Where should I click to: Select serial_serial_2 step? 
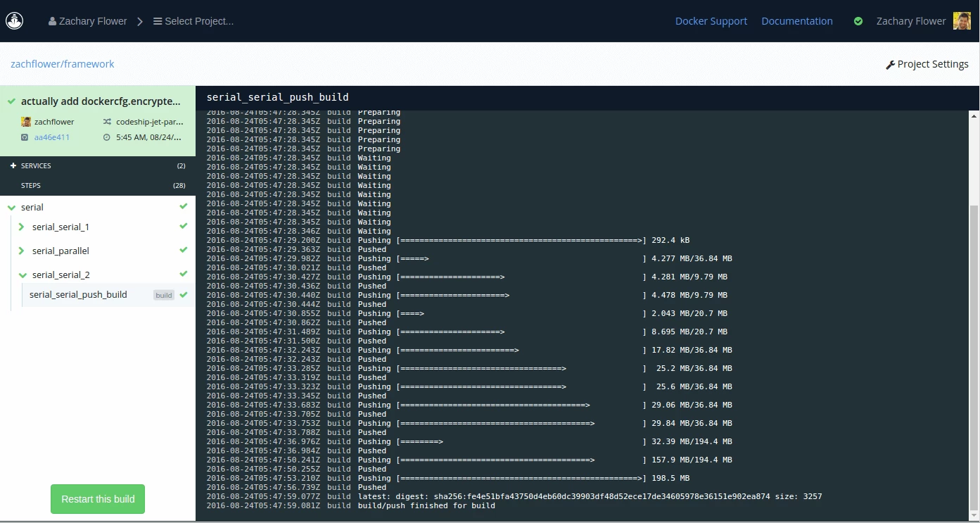click(x=61, y=275)
